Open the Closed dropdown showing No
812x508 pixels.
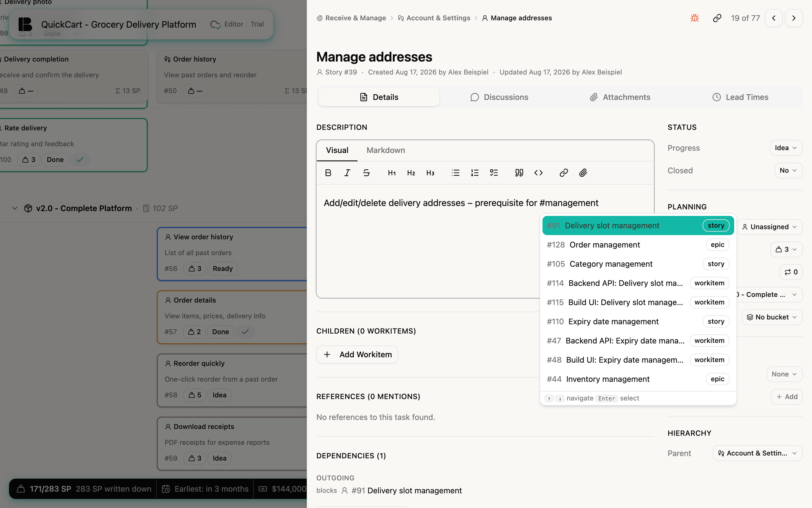(789, 170)
